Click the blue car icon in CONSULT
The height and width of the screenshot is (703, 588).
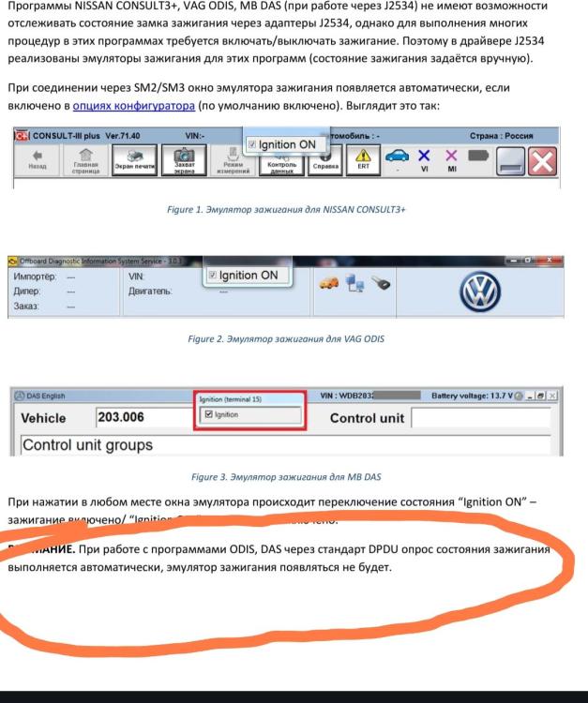[397, 156]
